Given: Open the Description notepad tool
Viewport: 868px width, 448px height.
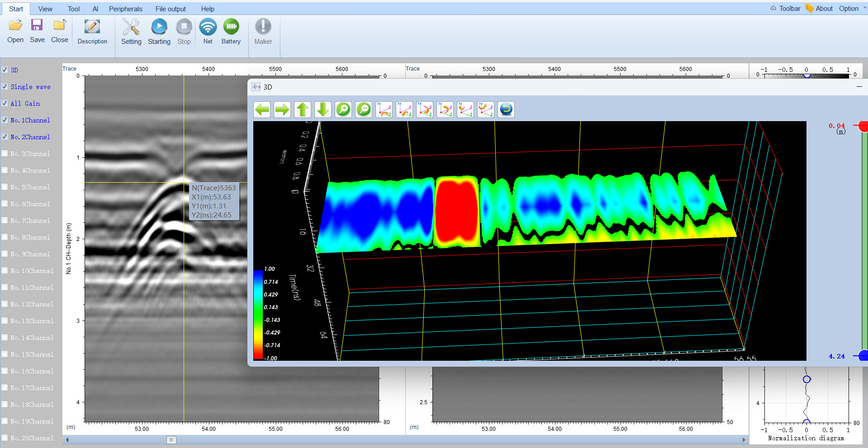Looking at the screenshot, I should tap(92, 27).
